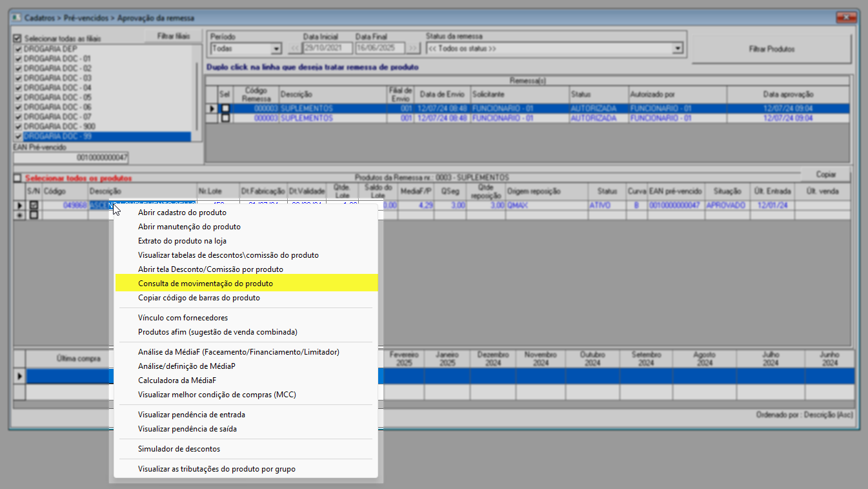Toggle DROGARIA DOC - 900 checkbox
868x489 pixels.
(17, 127)
